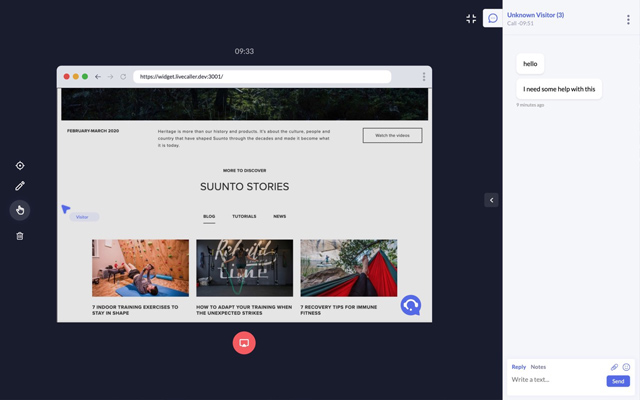Click the shared browser address bar
The width and height of the screenshot is (640, 400).
click(262, 76)
